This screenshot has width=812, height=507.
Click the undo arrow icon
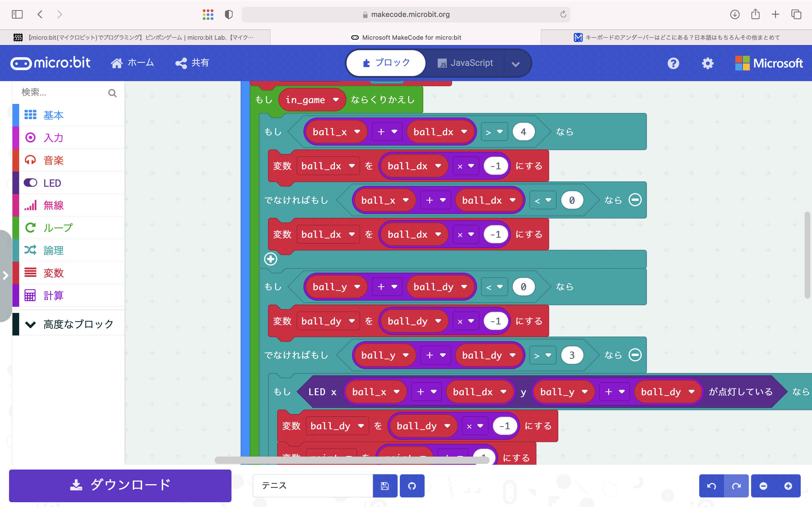[x=712, y=486]
